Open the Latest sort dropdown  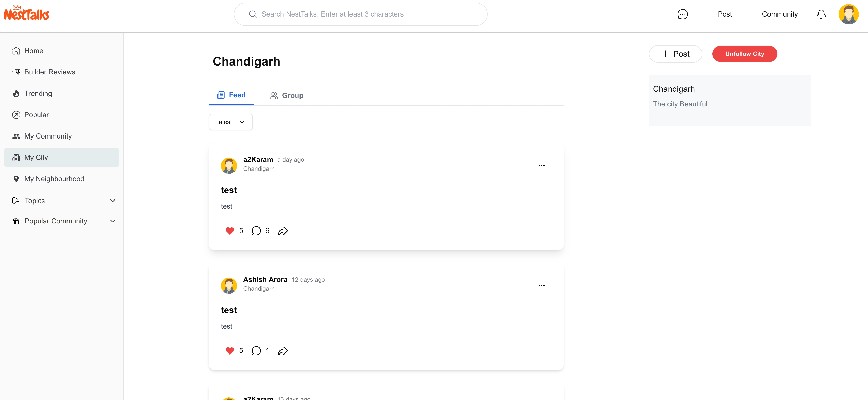[230, 122]
